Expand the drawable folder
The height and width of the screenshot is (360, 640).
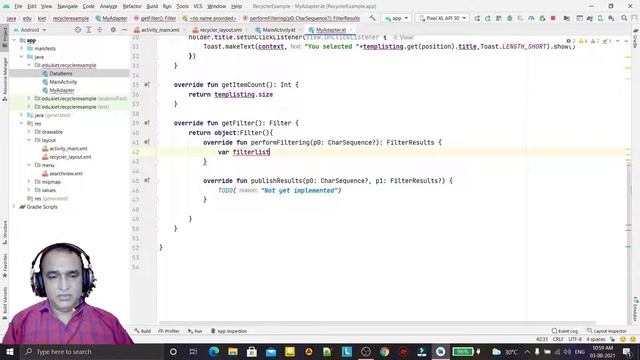29,132
